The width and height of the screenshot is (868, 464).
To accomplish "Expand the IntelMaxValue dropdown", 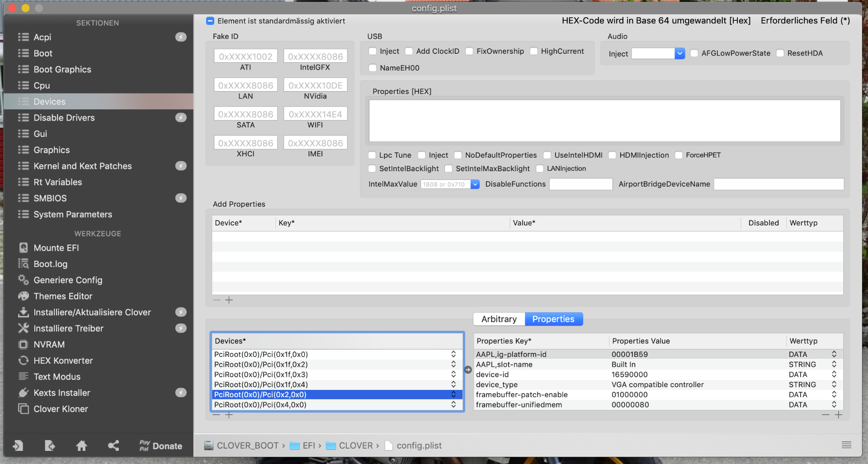I will click(475, 184).
